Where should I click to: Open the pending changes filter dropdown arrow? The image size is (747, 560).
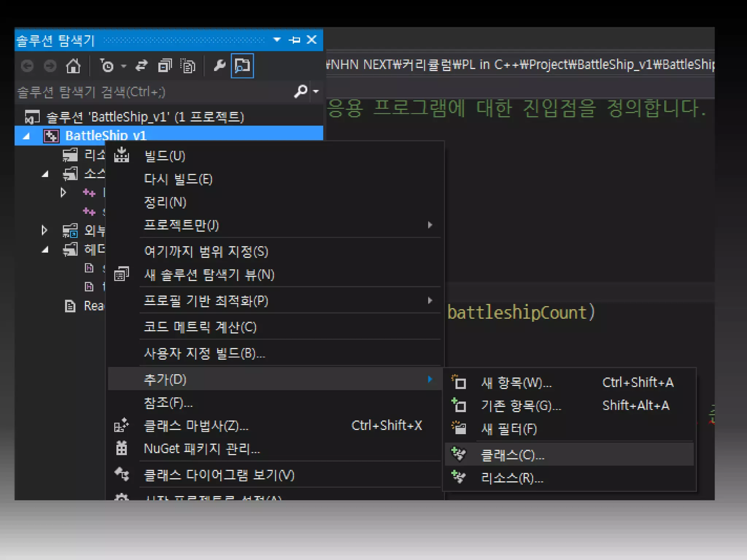coord(124,66)
